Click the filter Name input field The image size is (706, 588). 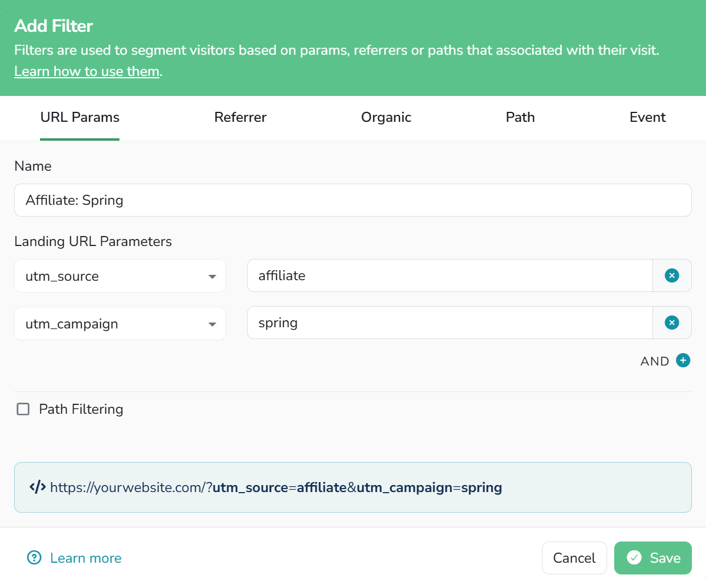click(353, 200)
